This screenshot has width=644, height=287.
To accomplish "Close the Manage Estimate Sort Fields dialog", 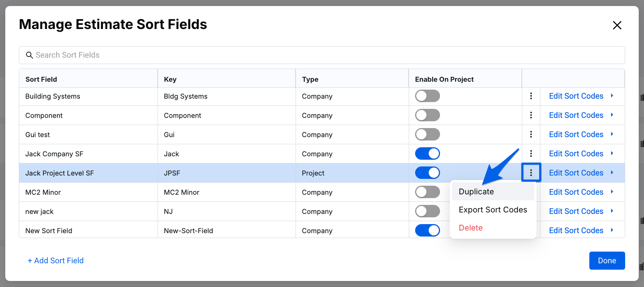I will click(x=617, y=25).
